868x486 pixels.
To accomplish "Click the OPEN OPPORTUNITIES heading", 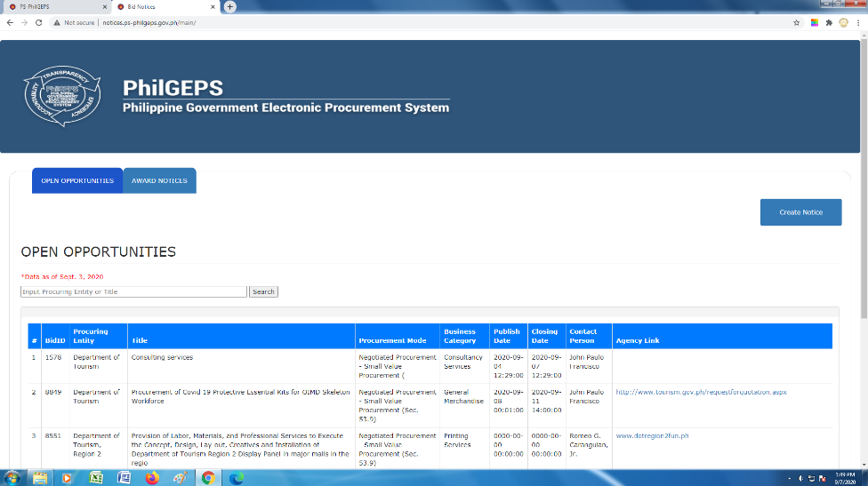I will tap(99, 252).
